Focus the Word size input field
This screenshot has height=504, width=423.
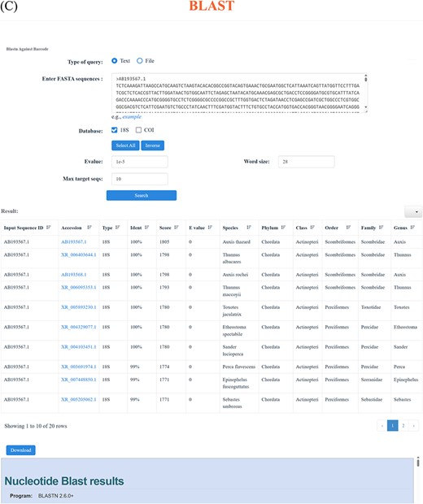(x=306, y=162)
